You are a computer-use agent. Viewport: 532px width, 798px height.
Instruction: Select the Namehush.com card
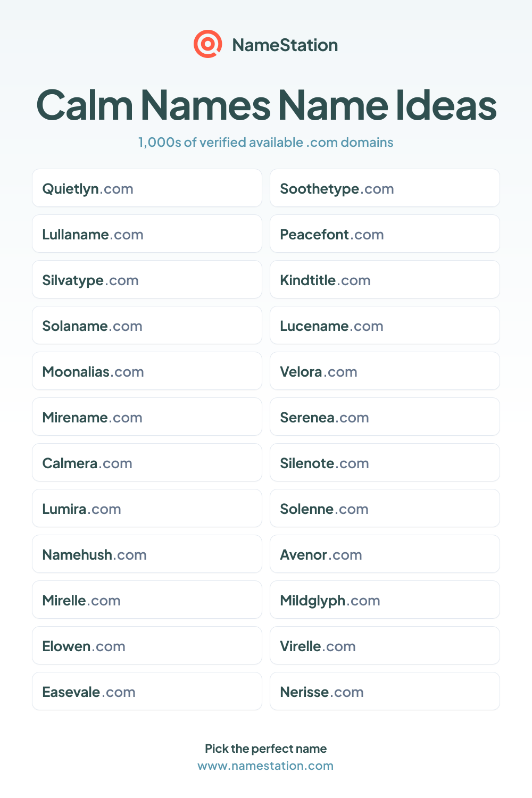point(147,554)
